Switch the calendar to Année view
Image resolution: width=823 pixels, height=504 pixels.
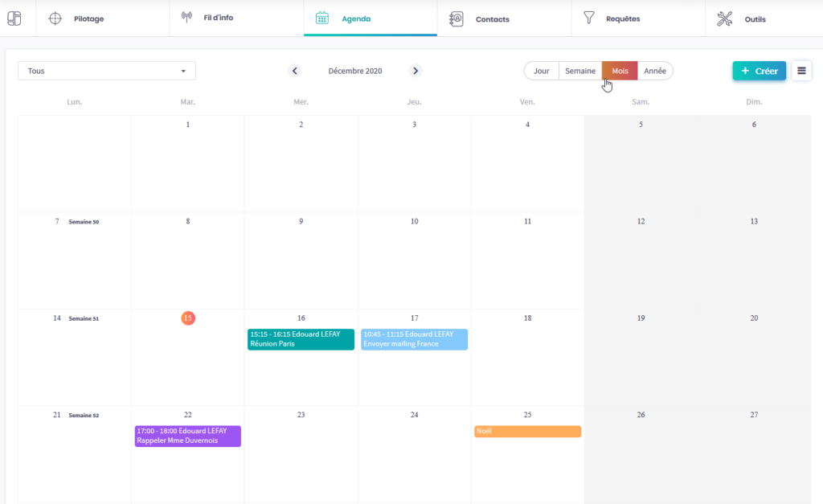tap(655, 71)
